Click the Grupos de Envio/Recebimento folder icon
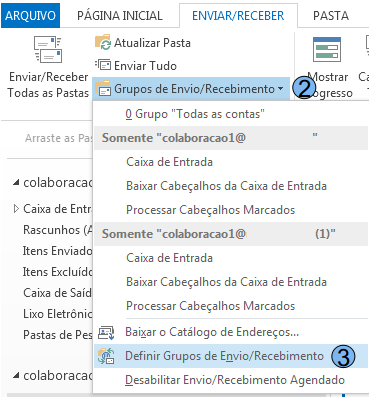Viewport: 374px width, 397px height. (103, 89)
